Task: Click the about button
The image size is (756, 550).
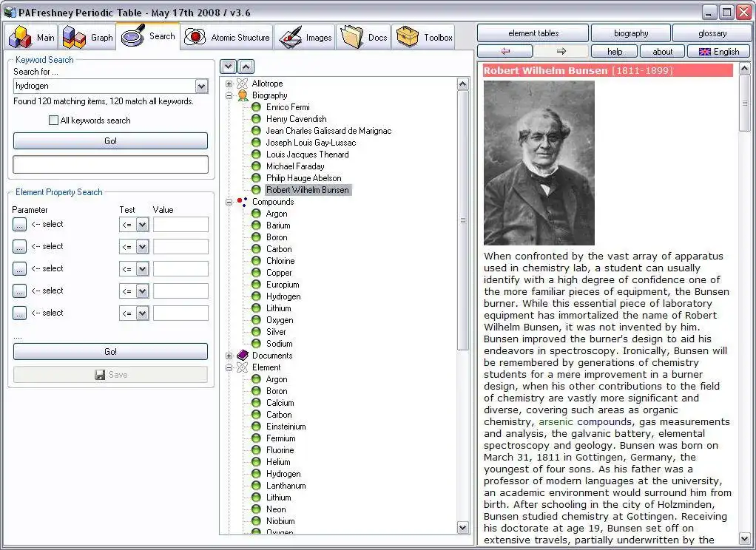Action: tap(663, 52)
